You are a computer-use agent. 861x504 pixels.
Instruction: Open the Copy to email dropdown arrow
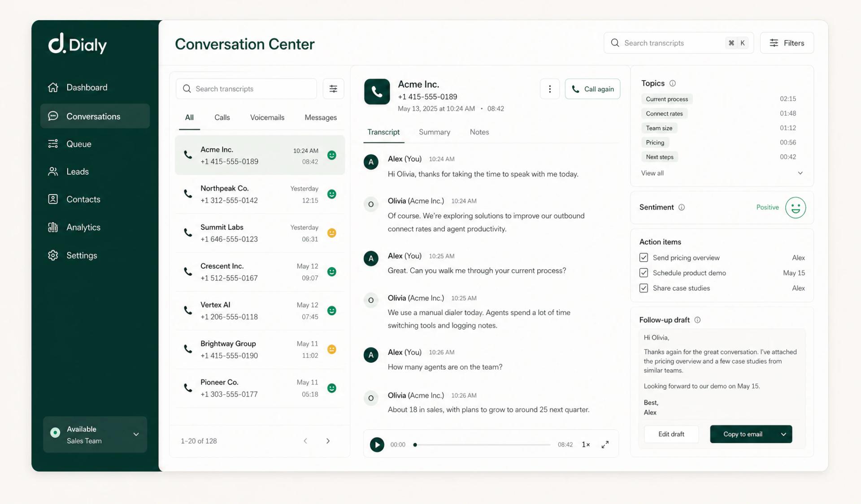(x=783, y=434)
